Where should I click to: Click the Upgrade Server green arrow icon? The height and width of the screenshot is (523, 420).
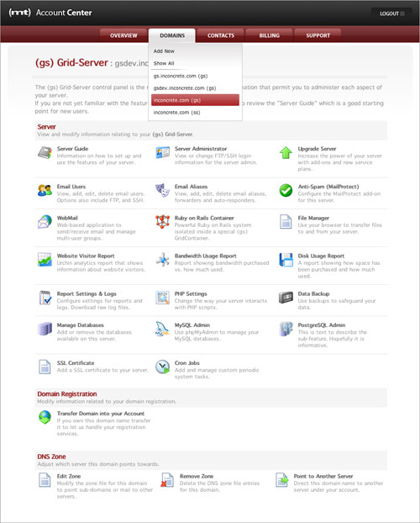tap(286, 153)
